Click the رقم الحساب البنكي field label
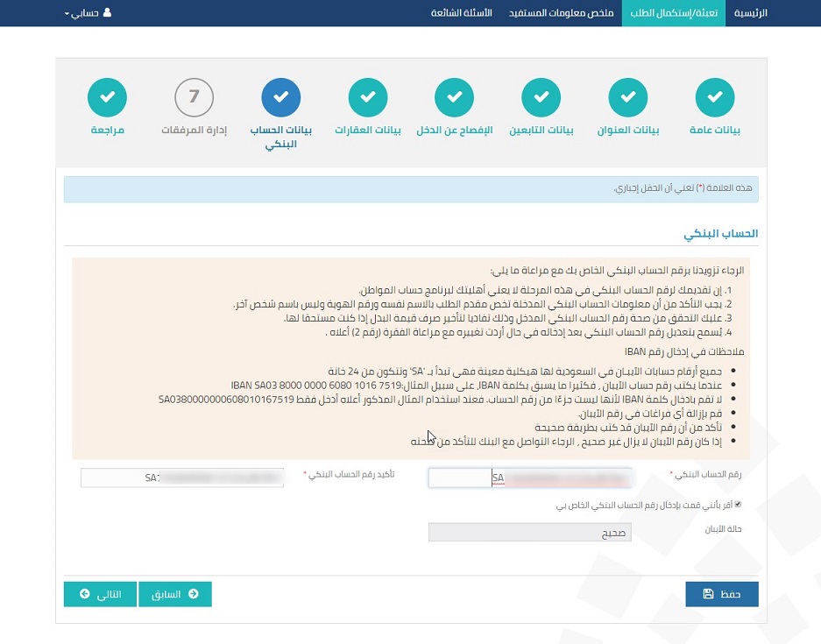The width and height of the screenshot is (821, 644). tap(707, 474)
